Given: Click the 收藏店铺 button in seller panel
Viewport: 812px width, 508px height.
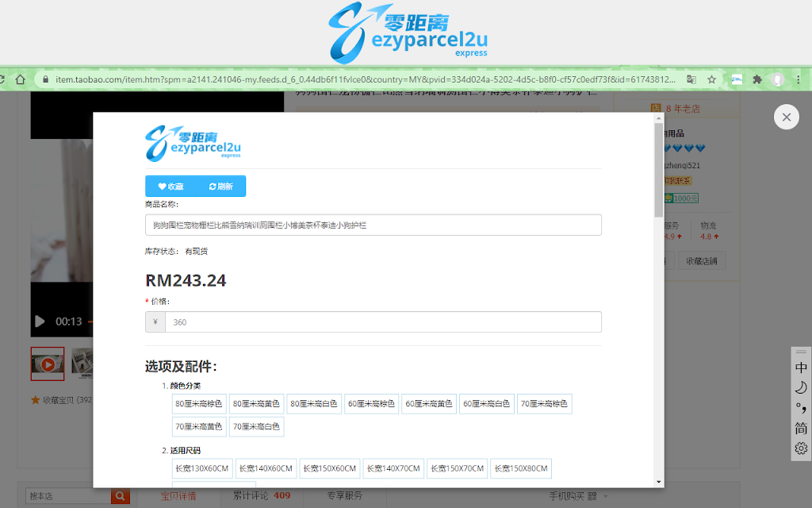Looking at the screenshot, I should coord(702,260).
